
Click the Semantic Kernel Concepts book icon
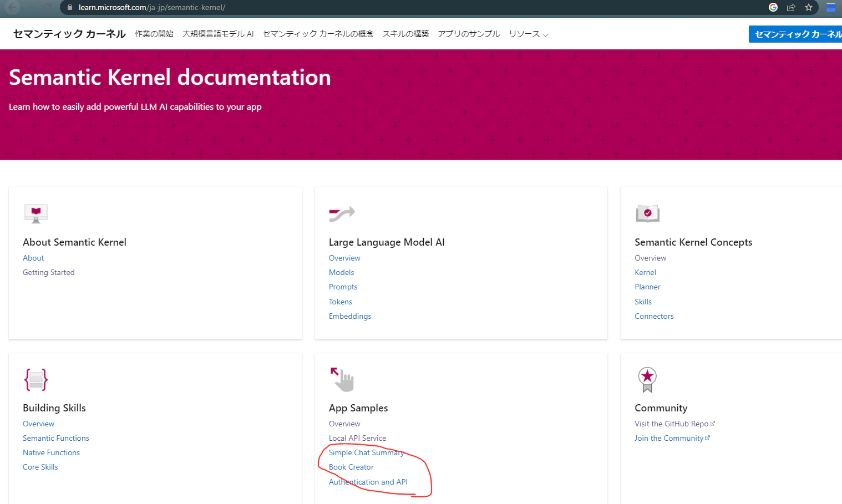point(647,213)
